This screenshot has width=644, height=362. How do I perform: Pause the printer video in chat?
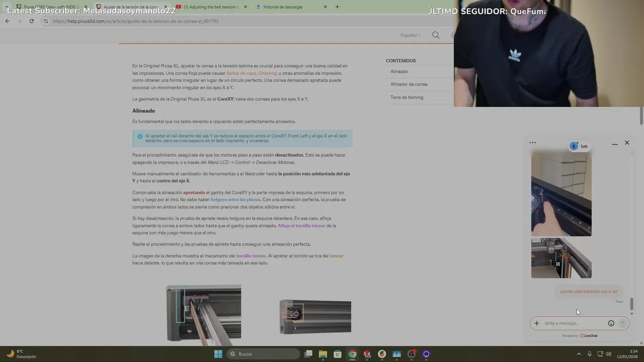(557, 264)
